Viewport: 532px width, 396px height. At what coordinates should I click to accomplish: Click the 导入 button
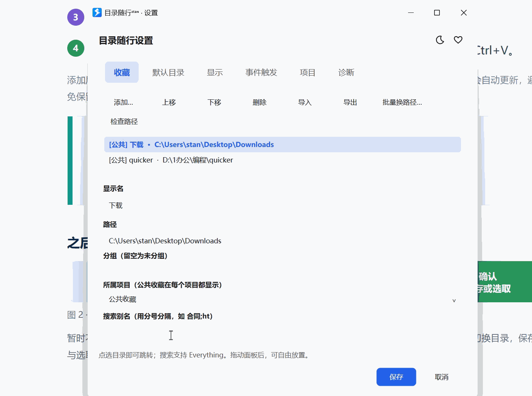(x=305, y=102)
